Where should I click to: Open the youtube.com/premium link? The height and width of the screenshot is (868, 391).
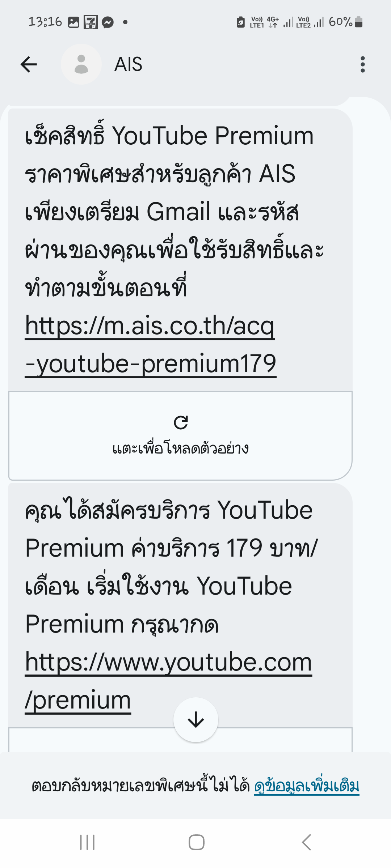click(168, 681)
